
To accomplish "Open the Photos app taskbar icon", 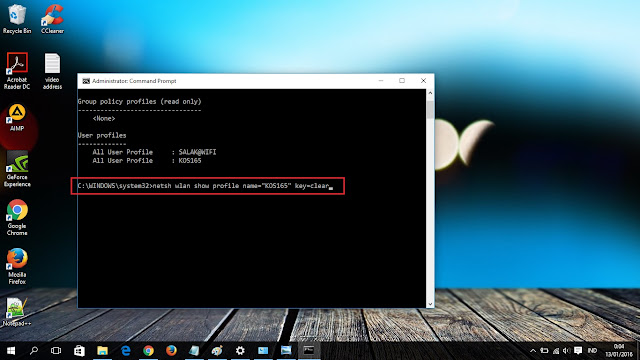I will 286,351.
